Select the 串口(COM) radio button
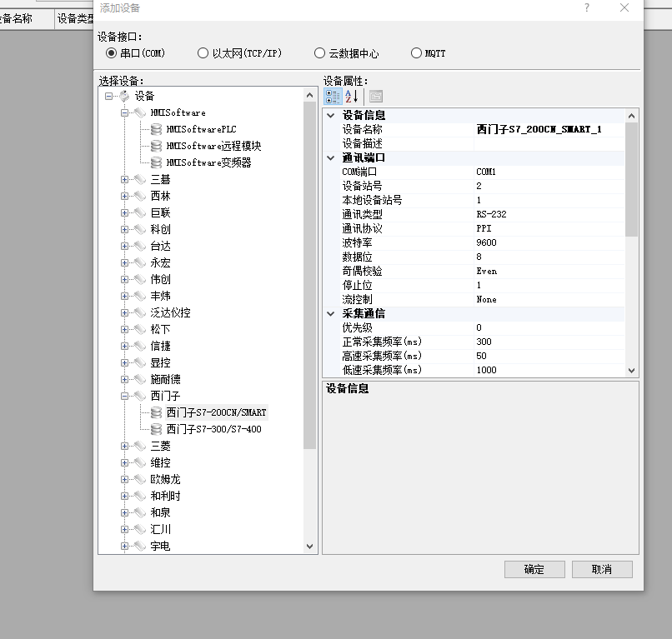The width and height of the screenshot is (672, 639). [x=112, y=53]
